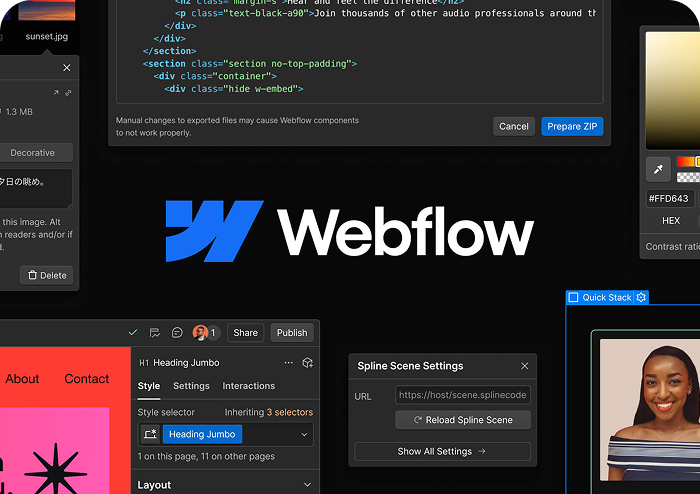
Task: Click the 'Contrast ratio' text
Action: click(x=672, y=247)
